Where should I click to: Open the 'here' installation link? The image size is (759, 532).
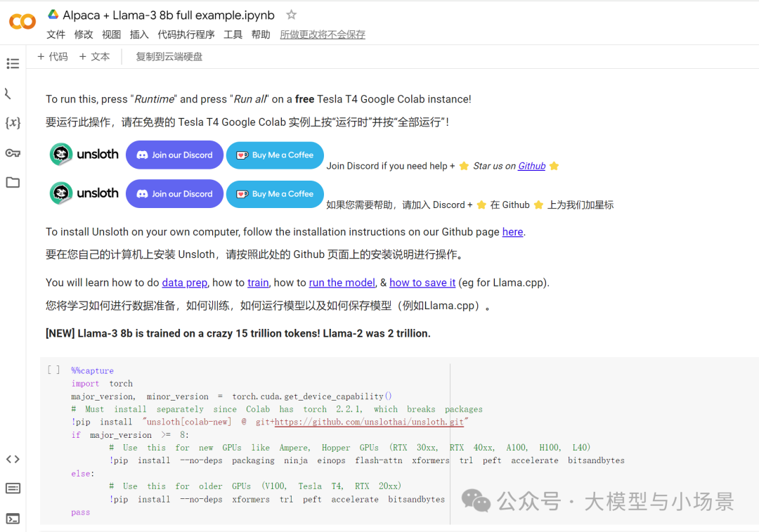click(x=512, y=232)
